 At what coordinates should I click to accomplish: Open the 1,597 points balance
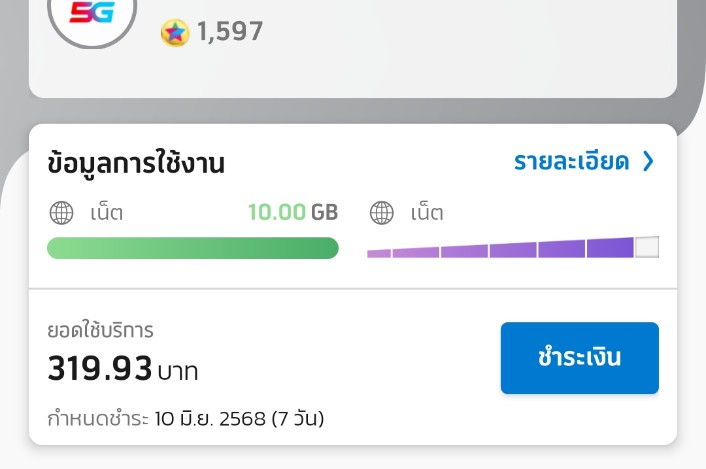point(230,32)
